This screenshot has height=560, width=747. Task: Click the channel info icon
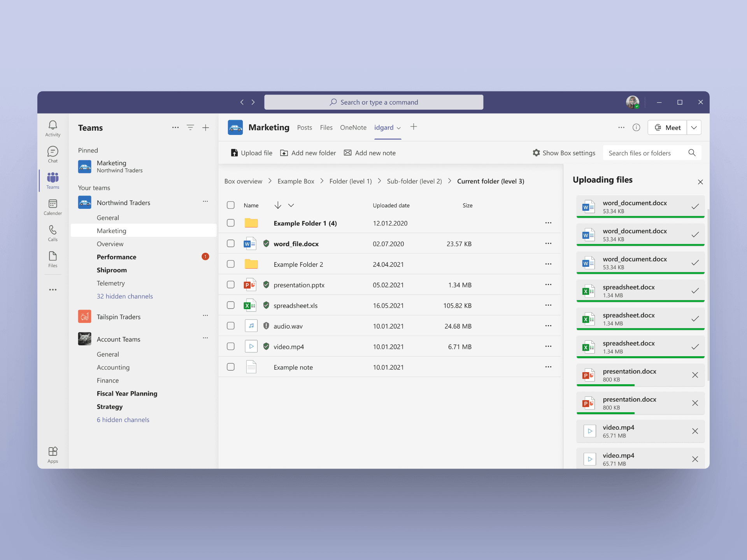point(636,128)
